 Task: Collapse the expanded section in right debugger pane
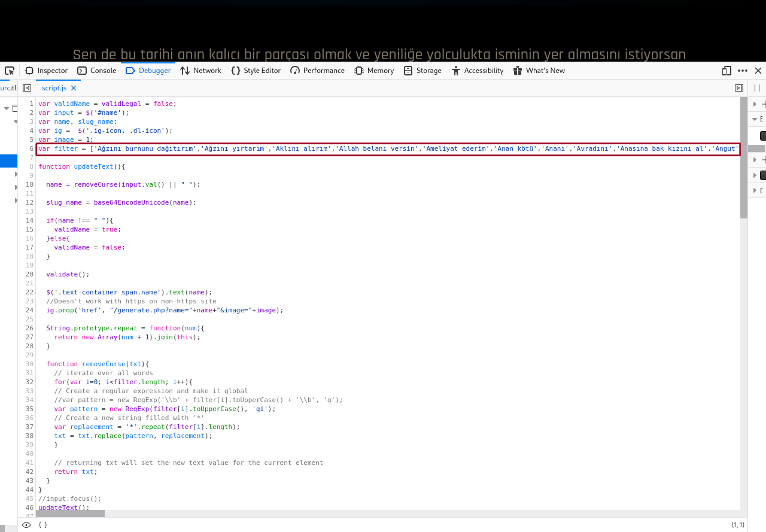click(x=755, y=119)
